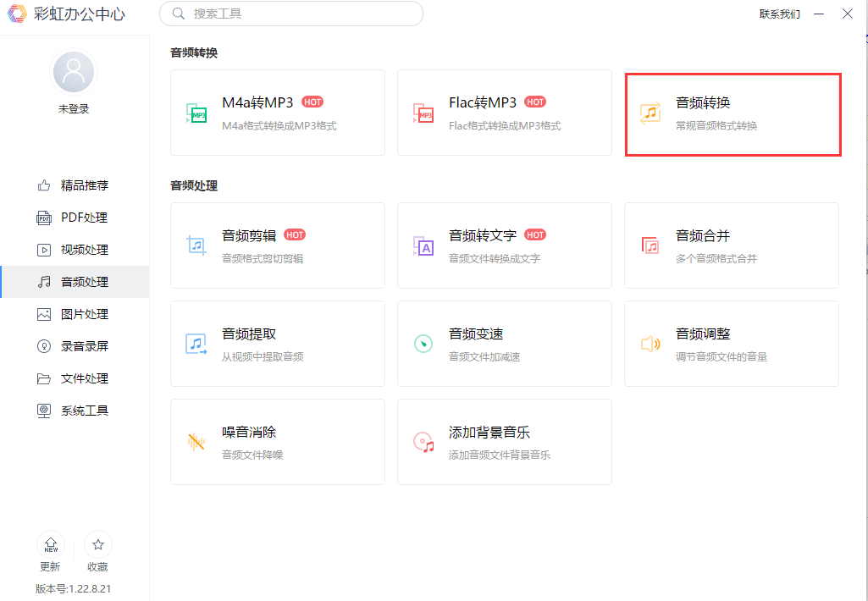Open the 音频剪辑 crop icon
868x601 pixels.
(x=196, y=245)
